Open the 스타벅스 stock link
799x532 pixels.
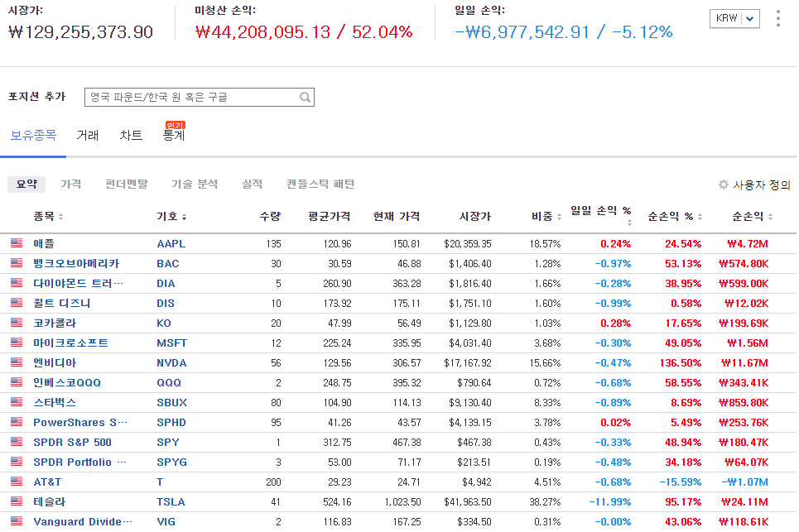55,403
